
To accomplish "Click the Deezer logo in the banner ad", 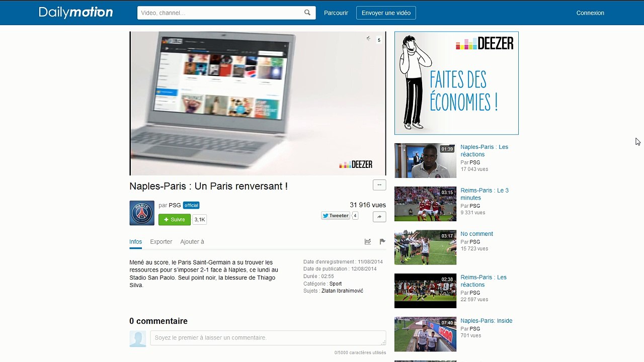I will pyautogui.click(x=485, y=44).
